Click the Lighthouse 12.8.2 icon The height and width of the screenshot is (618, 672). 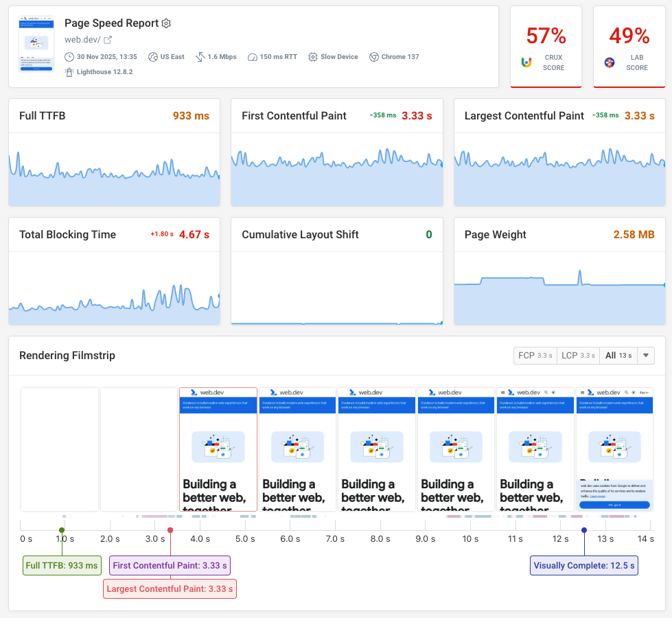point(69,71)
